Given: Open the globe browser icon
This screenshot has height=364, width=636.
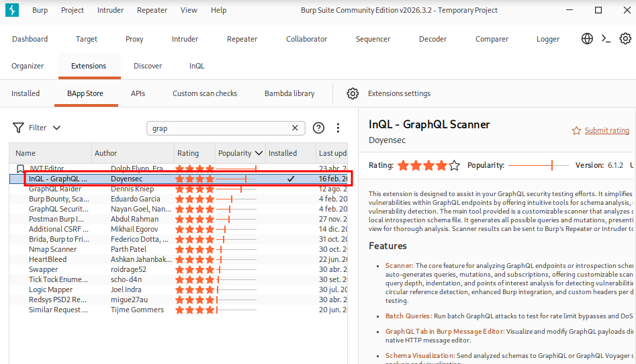Looking at the screenshot, I should 587,38.
